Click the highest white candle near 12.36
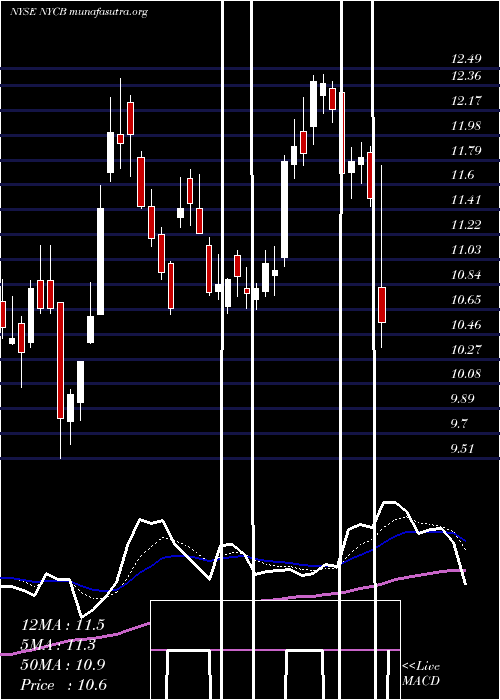Screen dimensions: 500x700 313,104
